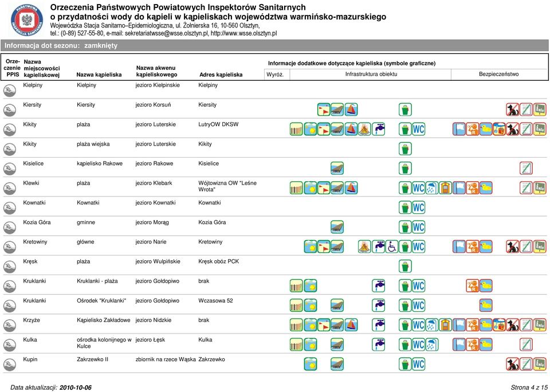Click the "Strona 4 z 15" page indicator

coord(529,388)
